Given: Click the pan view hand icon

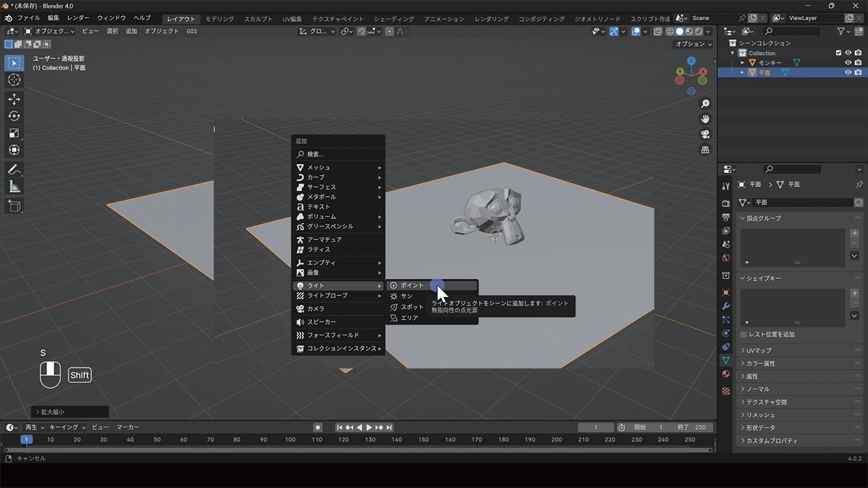Looking at the screenshot, I should coord(705,119).
